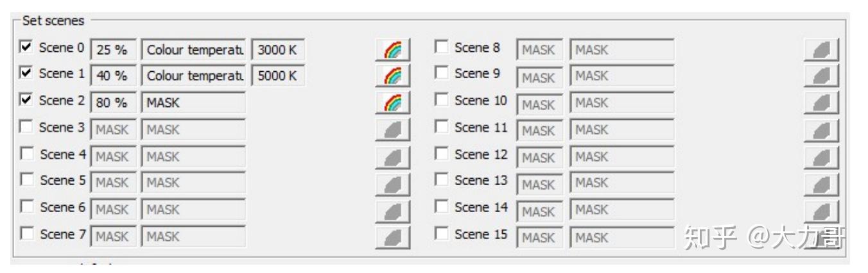Viewport: 868px width, 273px height.
Task: Enable the Scene 15 checkbox
Action: [x=441, y=234]
